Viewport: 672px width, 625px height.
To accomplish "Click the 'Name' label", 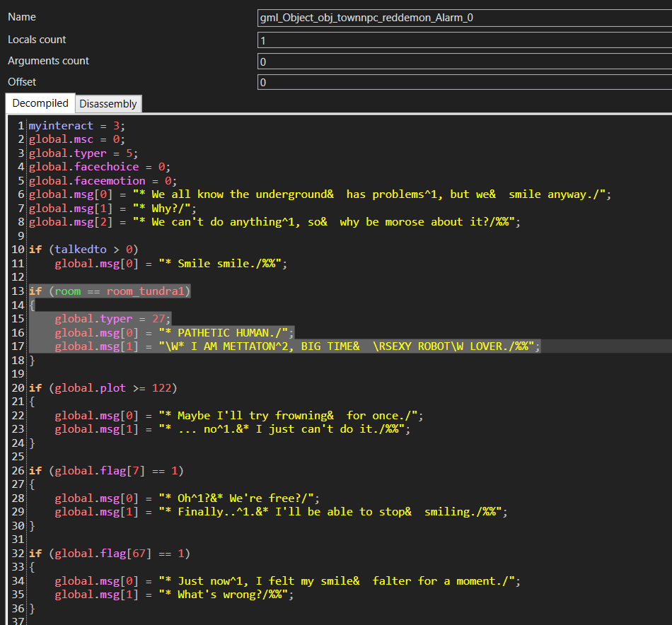I will point(22,17).
